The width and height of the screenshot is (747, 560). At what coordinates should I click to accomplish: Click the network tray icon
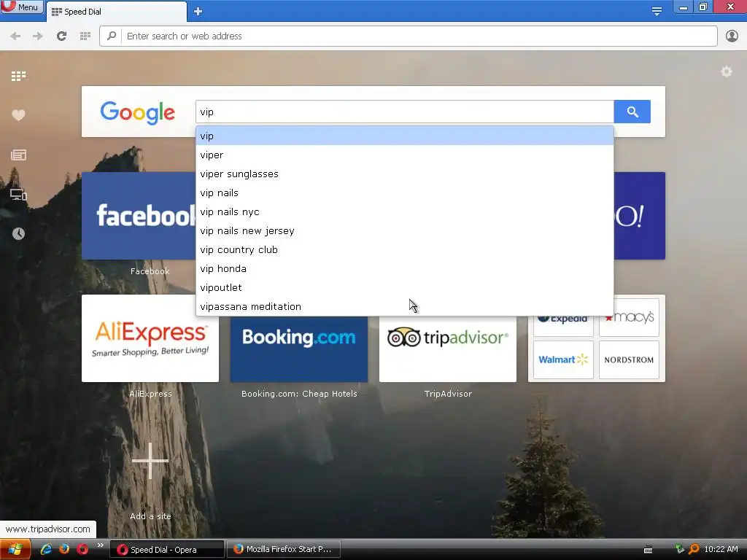tap(680, 549)
